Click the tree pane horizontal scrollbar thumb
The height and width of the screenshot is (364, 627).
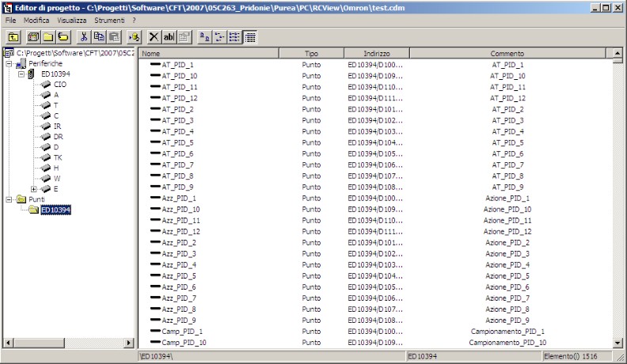click(39, 343)
